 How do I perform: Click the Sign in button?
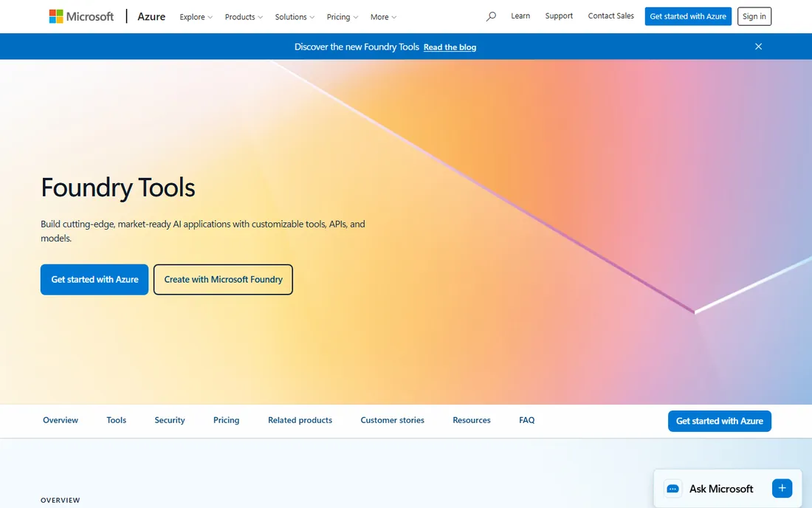point(754,16)
